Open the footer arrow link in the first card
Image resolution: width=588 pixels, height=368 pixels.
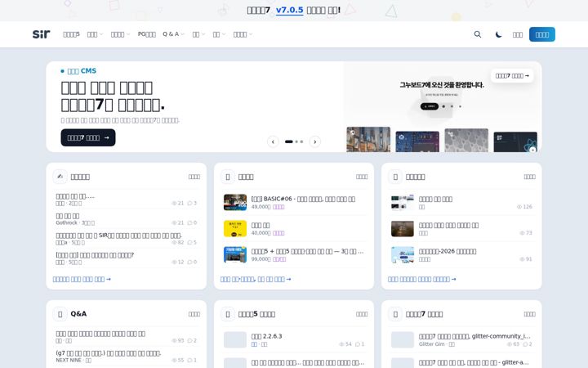tap(82, 279)
